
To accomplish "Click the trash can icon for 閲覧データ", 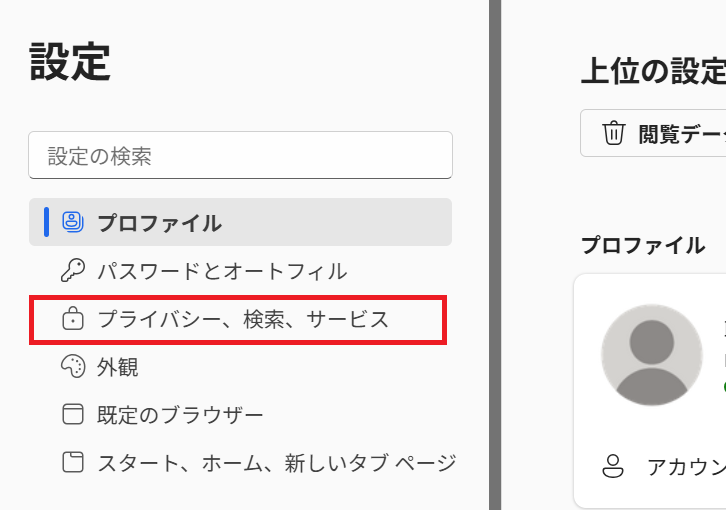I will coord(613,133).
